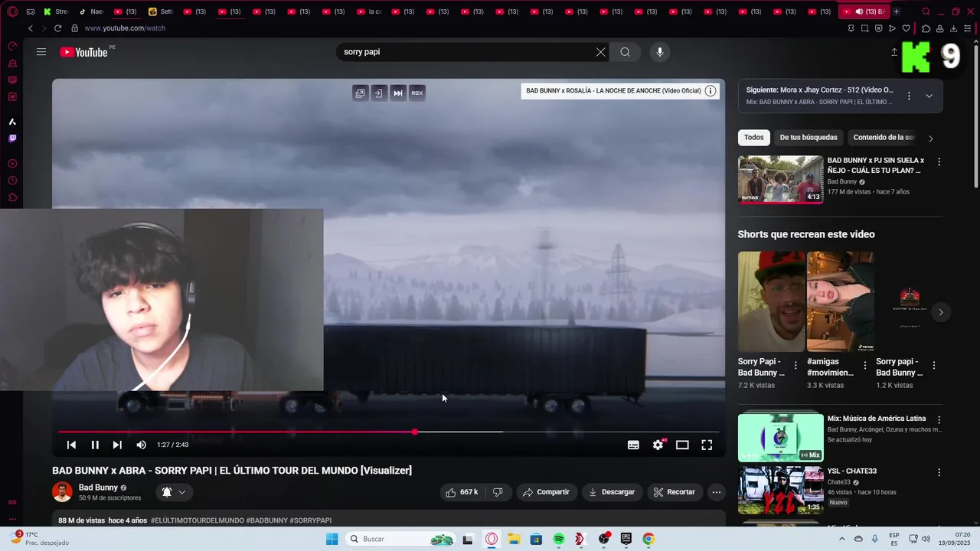
Task: Show next Shorts with arrow
Action: [x=940, y=312]
